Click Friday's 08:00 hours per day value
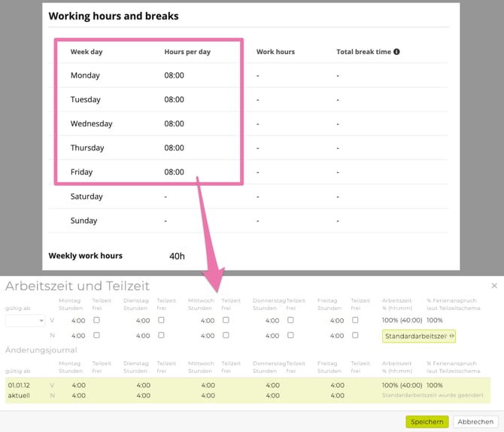Viewport: 504px width, 432px height. click(x=174, y=172)
